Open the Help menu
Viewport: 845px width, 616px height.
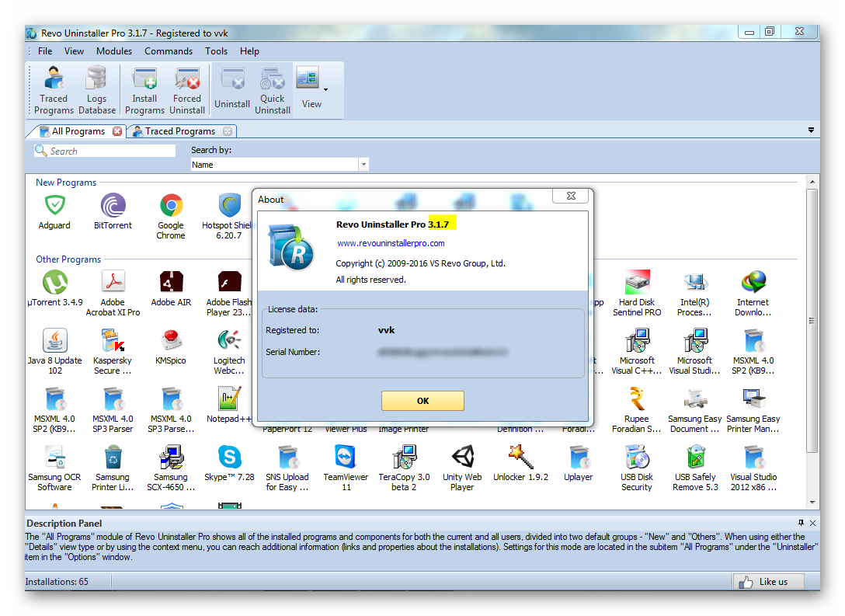tap(249, 51)
